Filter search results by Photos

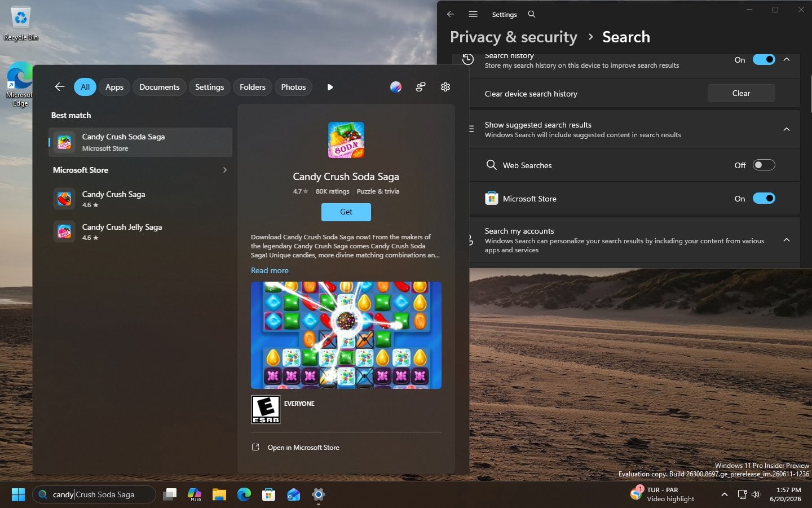point(294,87)
